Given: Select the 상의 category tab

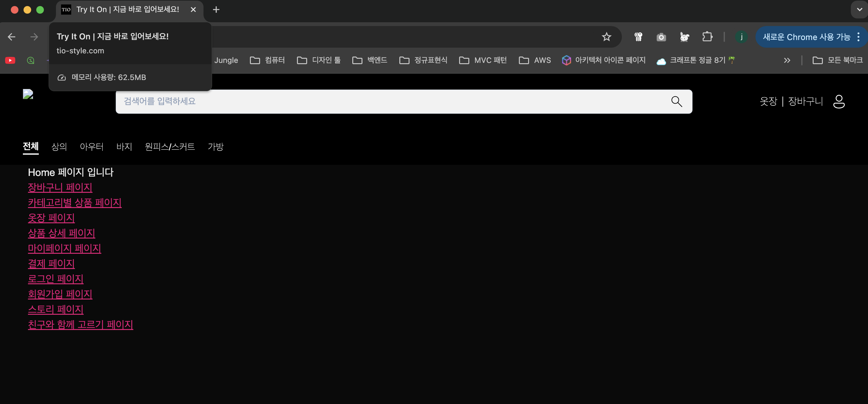Looking at the screenshot, I should (x=59, y=146).
